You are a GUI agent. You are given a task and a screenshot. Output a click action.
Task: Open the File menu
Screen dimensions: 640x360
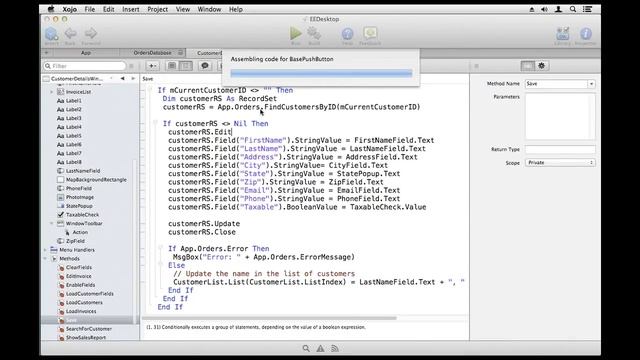coord(90,9)
